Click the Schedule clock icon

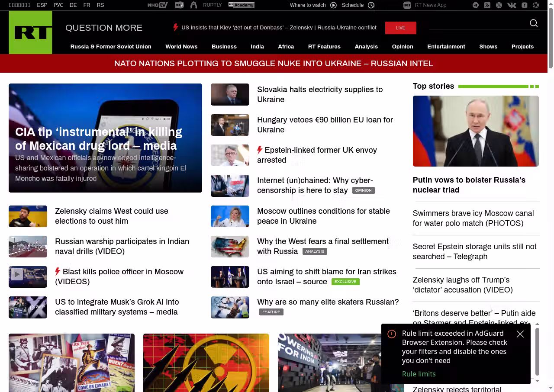(x=371, y=5)
